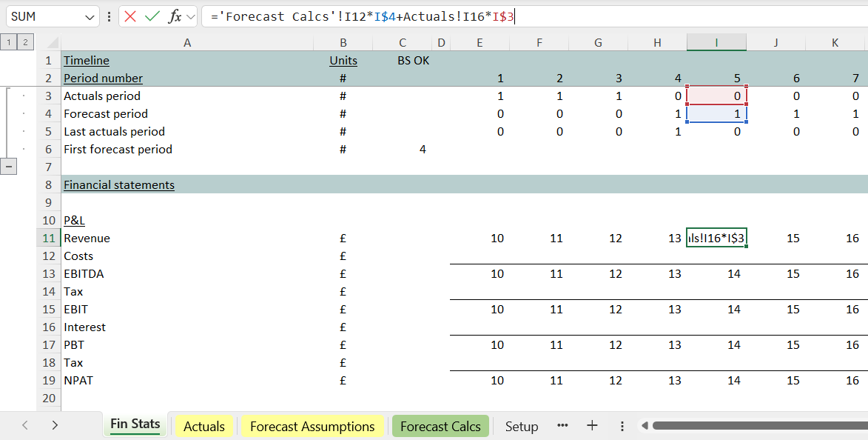
Task: Cancel the formula edit with X icon
Action: pos(130,16)
